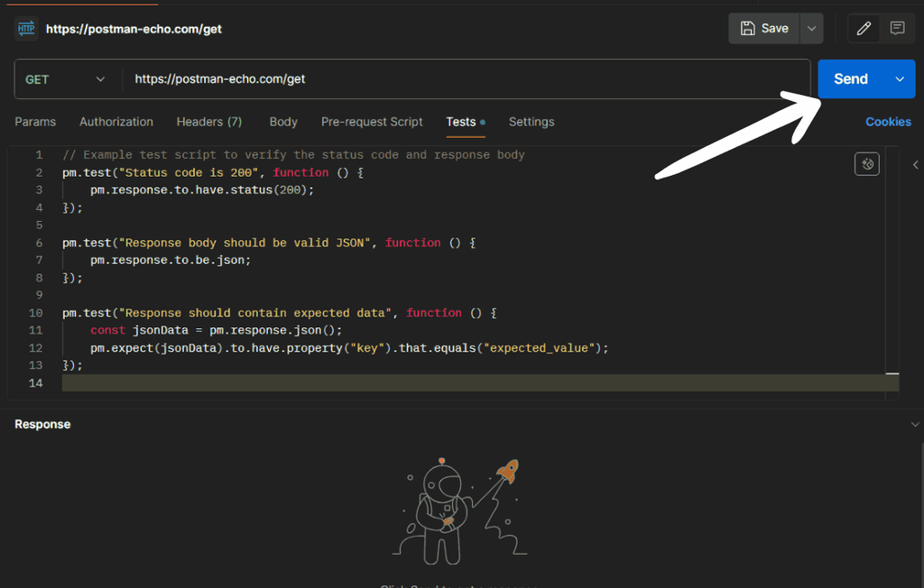Open the Send button dropdown arrow

pyautogui.click(x=900, y=79)
